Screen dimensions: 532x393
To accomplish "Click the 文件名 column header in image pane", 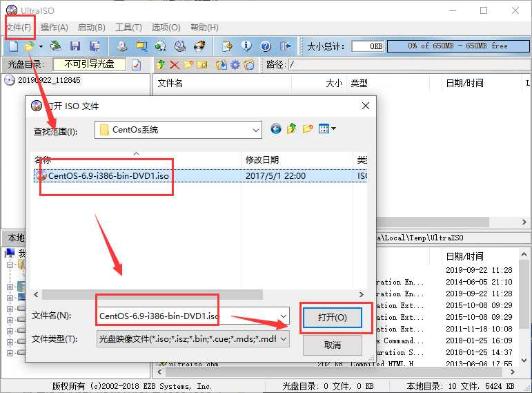I will (x=222, y=83).
